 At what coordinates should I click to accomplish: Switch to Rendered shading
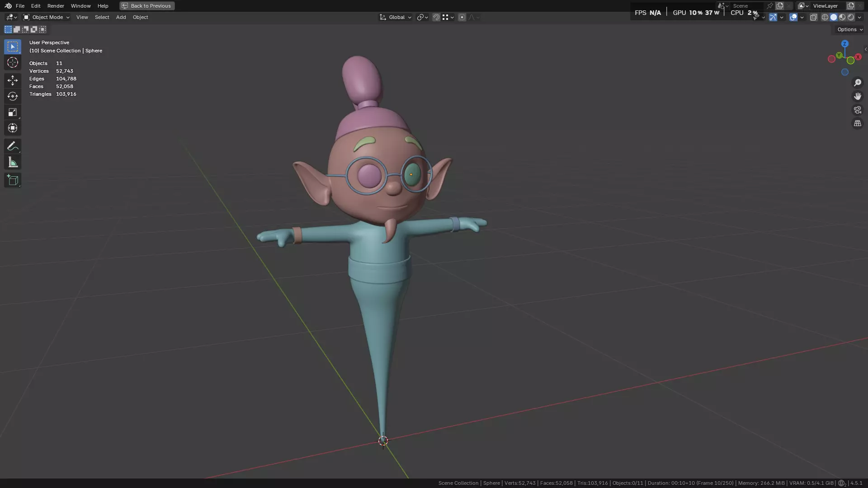coord(851,17)
